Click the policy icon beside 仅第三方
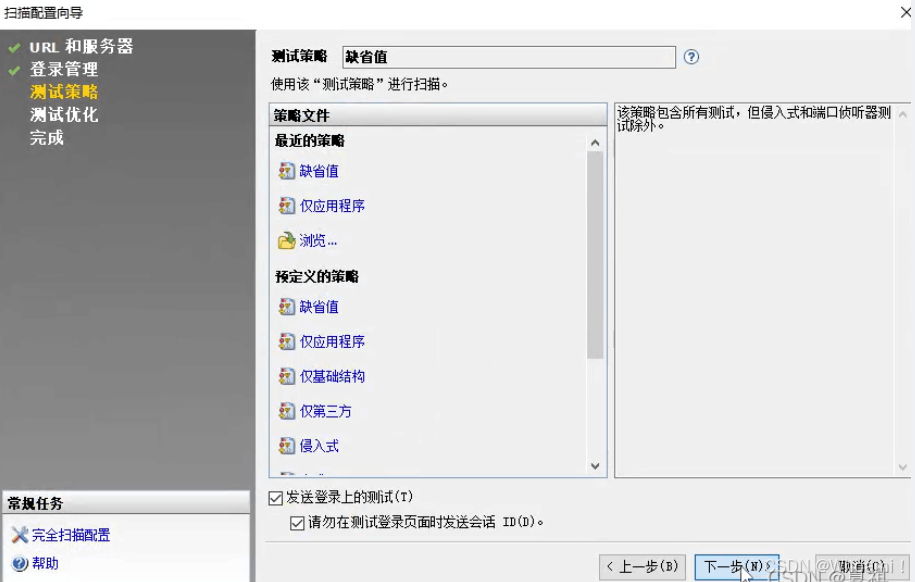The height and width of the screenshot is (582, 915). coord(287,411)
